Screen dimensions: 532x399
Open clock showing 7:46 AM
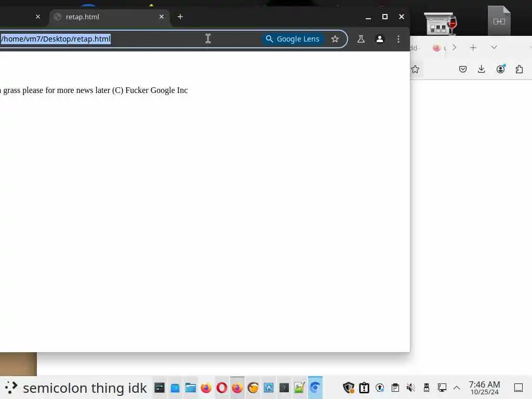(x=485, y=388)
